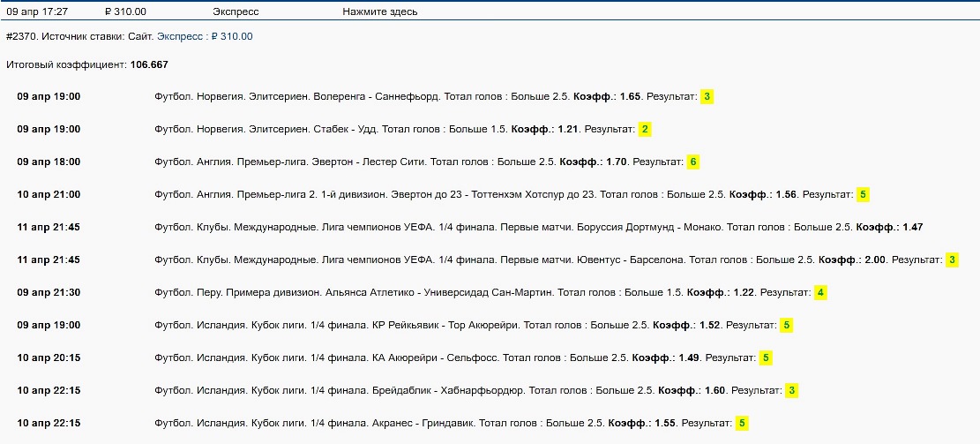Click result 3 of Брейдаблик - Хабнарфьордюр
980x444 pixels.
coord(792,390)
